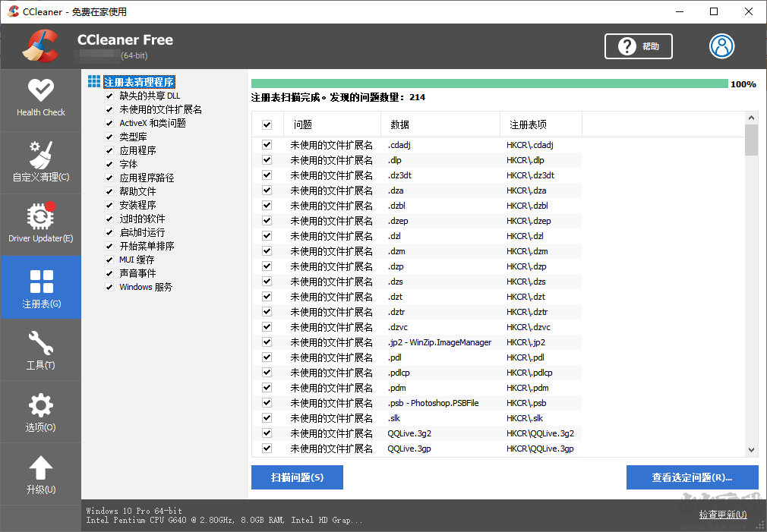The image size is (767, 532).
Task: Click the grid icon beside 注册表清理程序
Action: pyautogui.click(x=93, y=81)
